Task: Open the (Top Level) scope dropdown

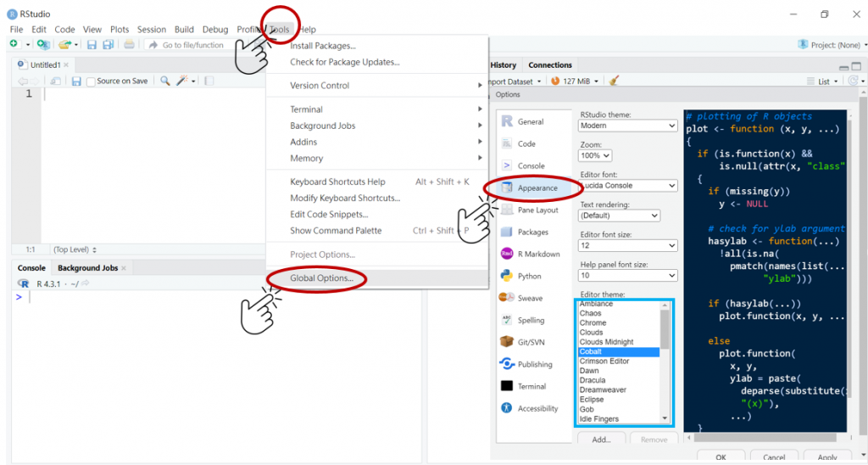Action: pos(75,249)
